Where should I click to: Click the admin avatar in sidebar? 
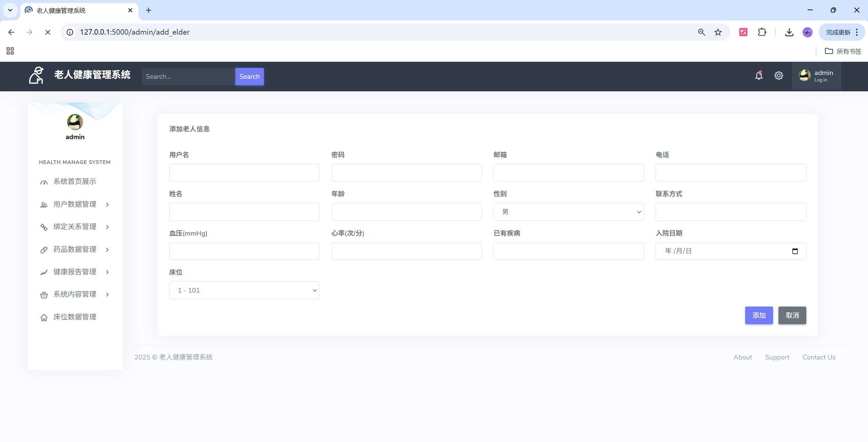(75, 122)
